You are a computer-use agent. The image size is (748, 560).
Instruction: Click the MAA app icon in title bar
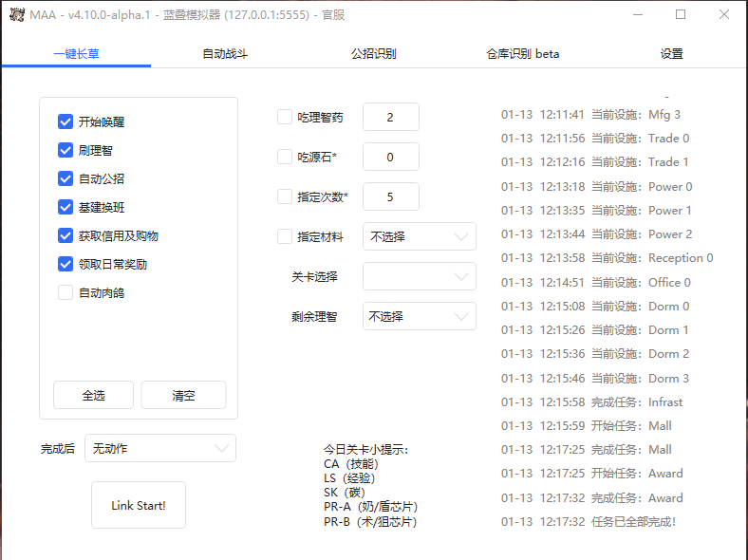[x=17, y=15]
